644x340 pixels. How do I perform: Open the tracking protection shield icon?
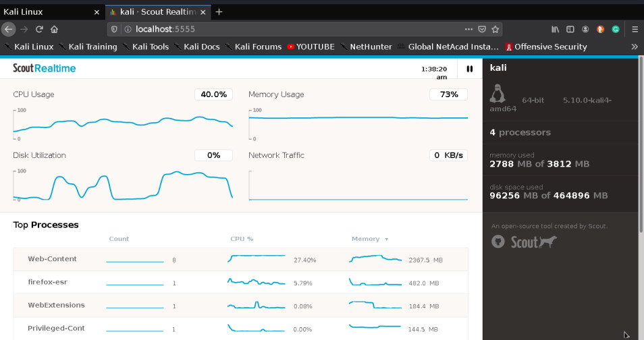pos(114,29)
